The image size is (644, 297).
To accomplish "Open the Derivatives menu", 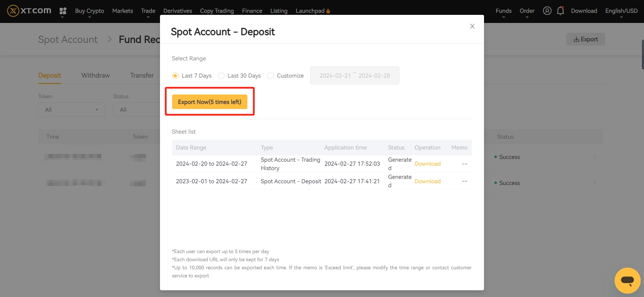I will pos(178,11).
